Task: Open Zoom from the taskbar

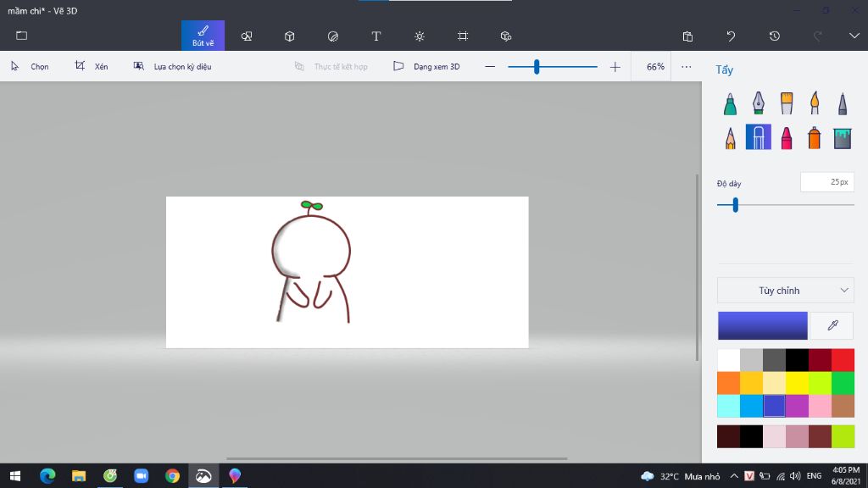Action: click(x=142, y=476)
